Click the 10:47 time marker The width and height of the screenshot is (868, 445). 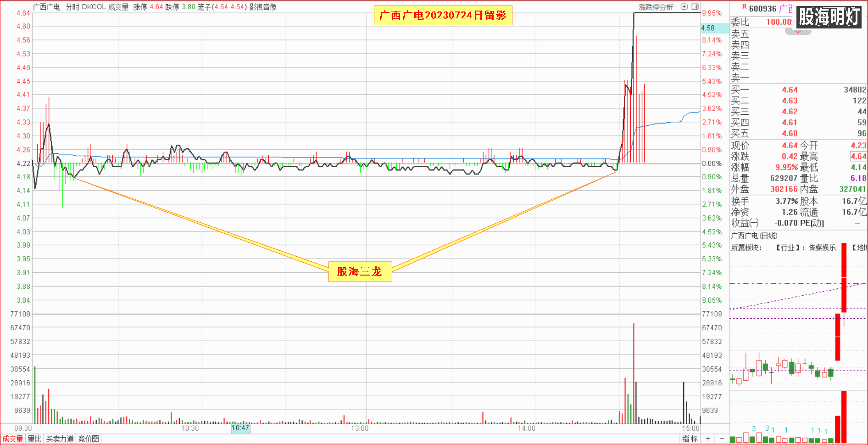click(x=240, y=428)
